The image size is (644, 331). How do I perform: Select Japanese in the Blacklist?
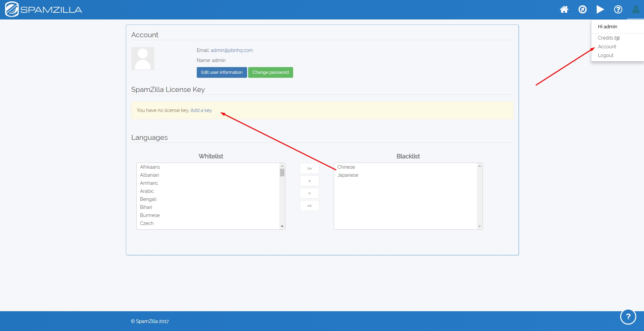click(x=406, y=175)
